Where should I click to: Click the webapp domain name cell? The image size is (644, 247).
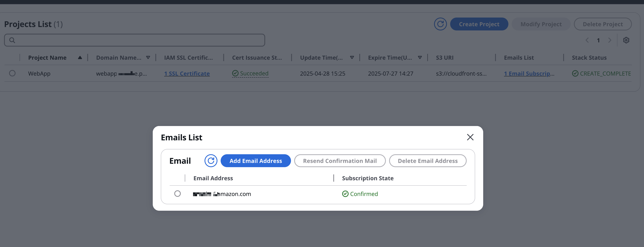121,74
